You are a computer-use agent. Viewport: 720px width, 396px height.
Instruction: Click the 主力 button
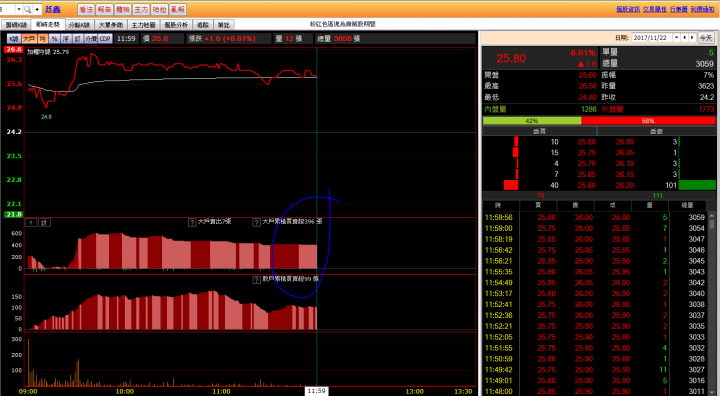point(141,9)
